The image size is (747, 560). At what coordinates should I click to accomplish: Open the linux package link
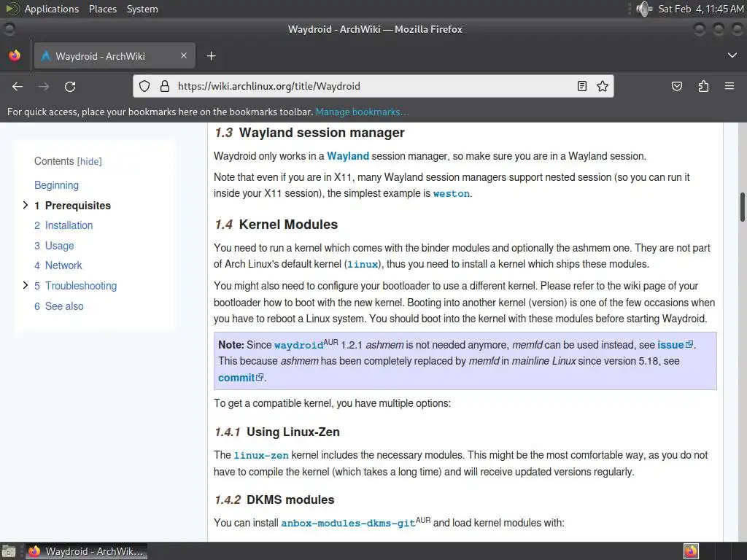tap(363, 264)
